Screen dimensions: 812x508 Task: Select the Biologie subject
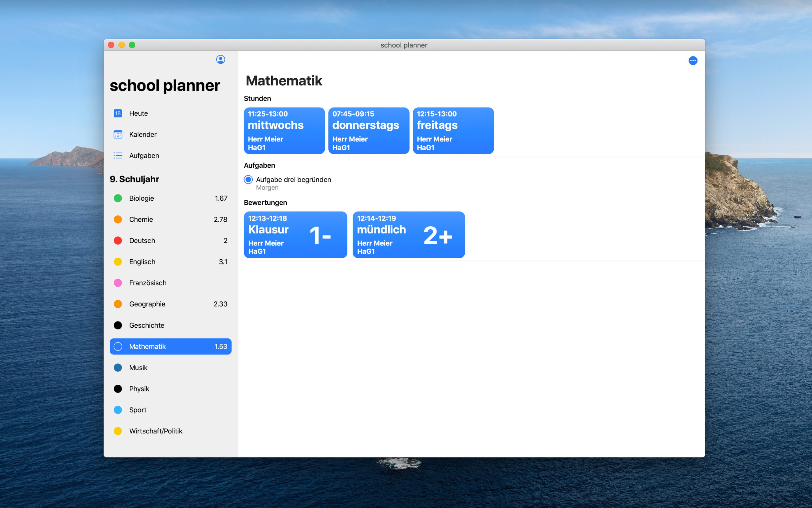coord(171,198)
